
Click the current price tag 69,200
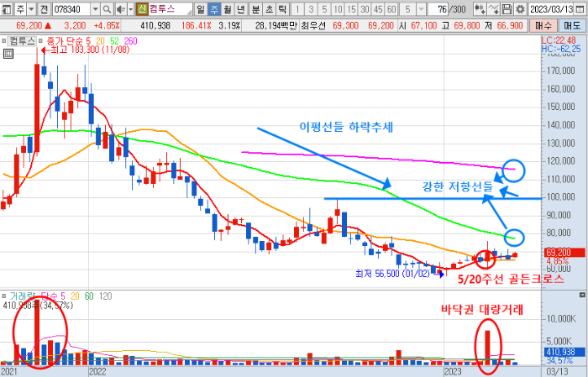(564, 253)
